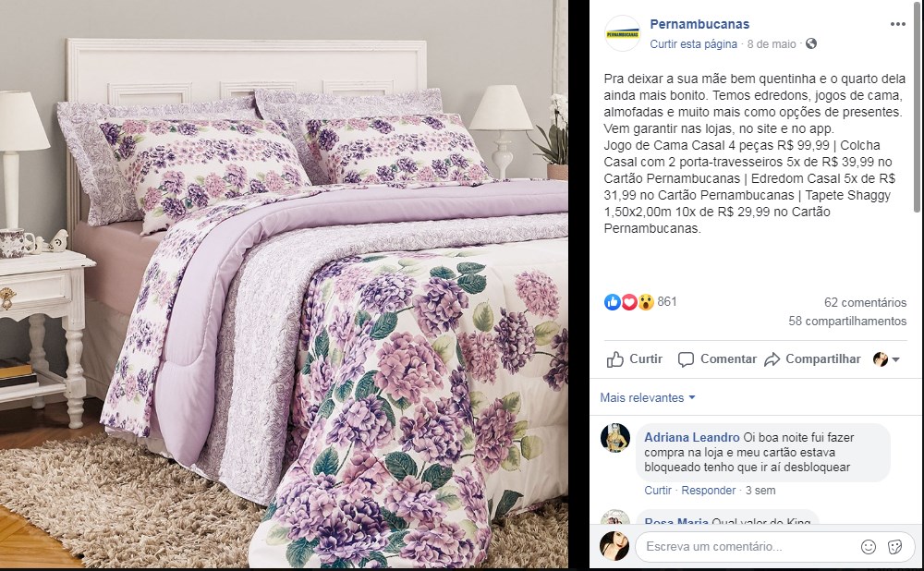924x571 pixels.
Task: Open the sticker picker in comment box
Action: (x=894, y=547)
